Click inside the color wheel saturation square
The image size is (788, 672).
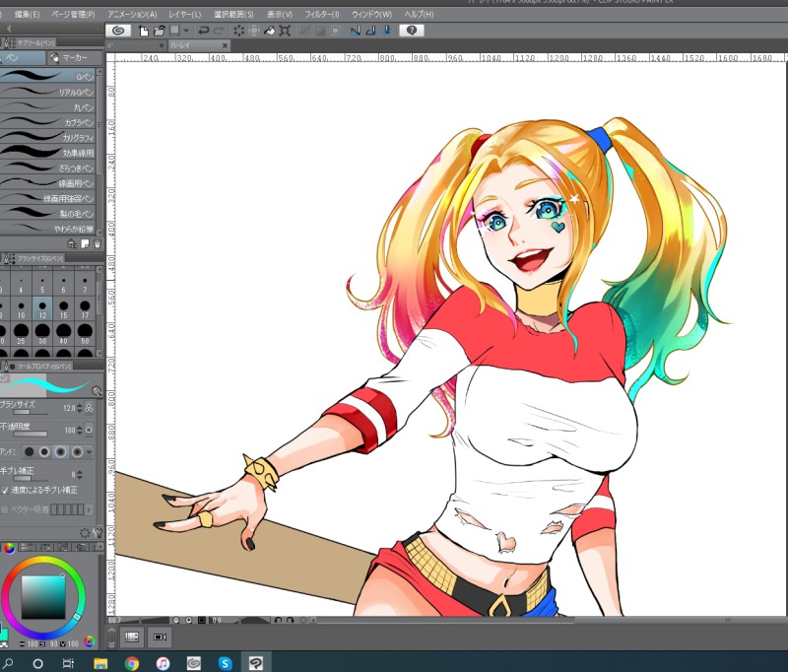coord(43,597)
